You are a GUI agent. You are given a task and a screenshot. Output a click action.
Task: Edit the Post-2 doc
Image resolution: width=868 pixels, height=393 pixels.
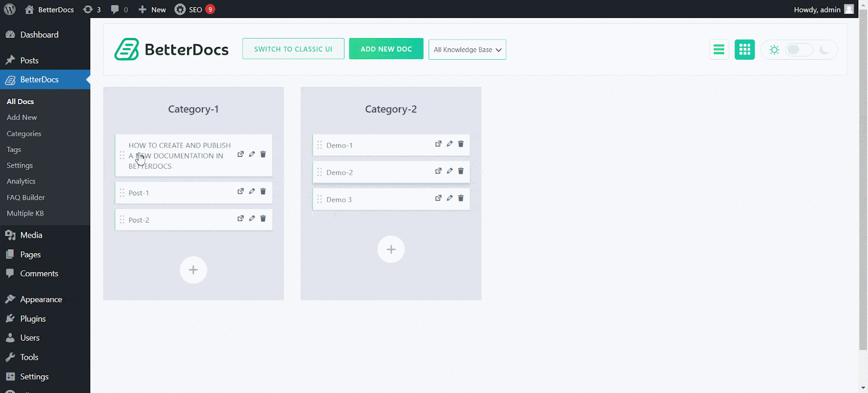click(x=252, y=218)
